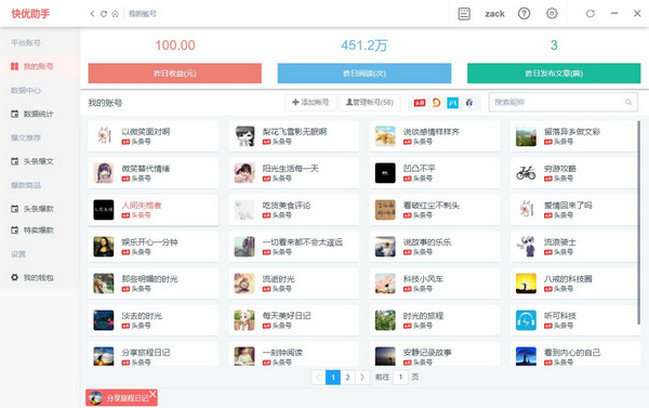Select 头条爆文 sidebar item
The image size is (649, 408).
click(x=38, y=161)
